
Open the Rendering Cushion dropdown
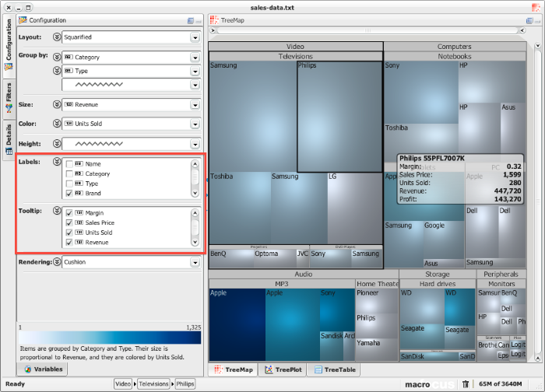(195, 262)
